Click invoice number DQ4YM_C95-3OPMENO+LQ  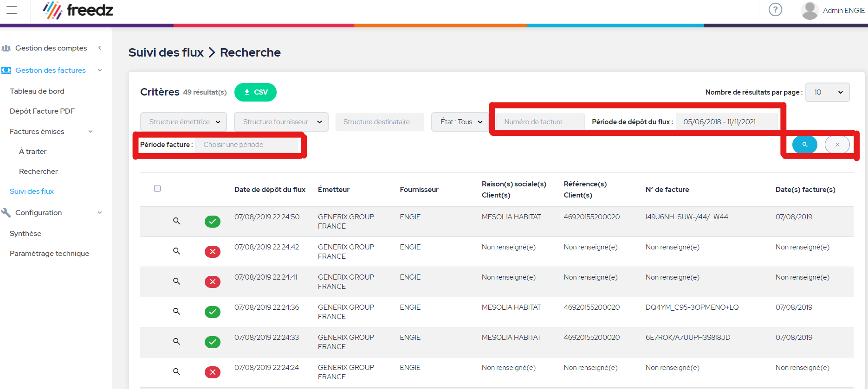pyautogui.click(x=692, y=307)
